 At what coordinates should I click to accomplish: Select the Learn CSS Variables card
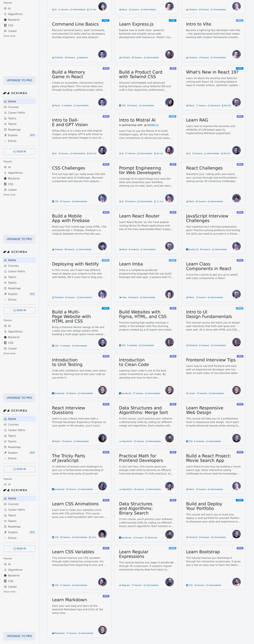(79, 567)
